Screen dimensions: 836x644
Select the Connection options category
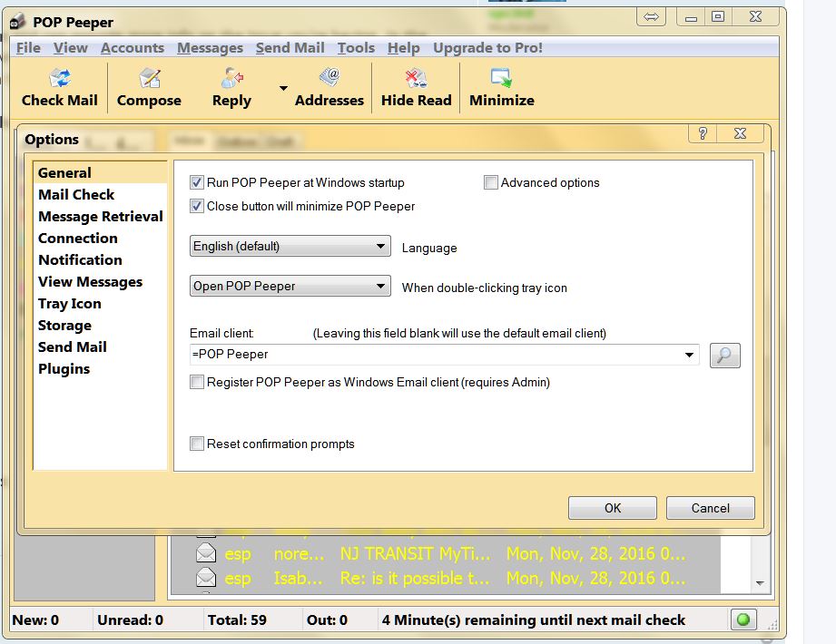(100, 239)
